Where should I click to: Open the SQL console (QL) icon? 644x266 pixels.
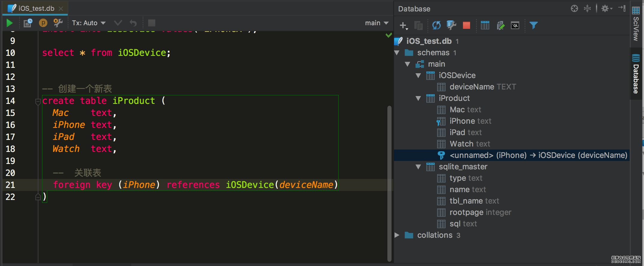515,26
